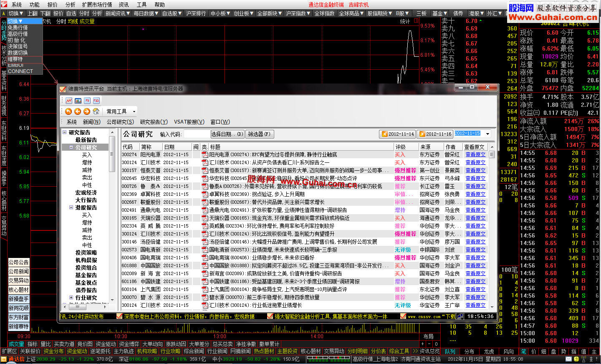
Task: Click 选择日期 button
Action: pyautogui.click(x=227, y=134)
